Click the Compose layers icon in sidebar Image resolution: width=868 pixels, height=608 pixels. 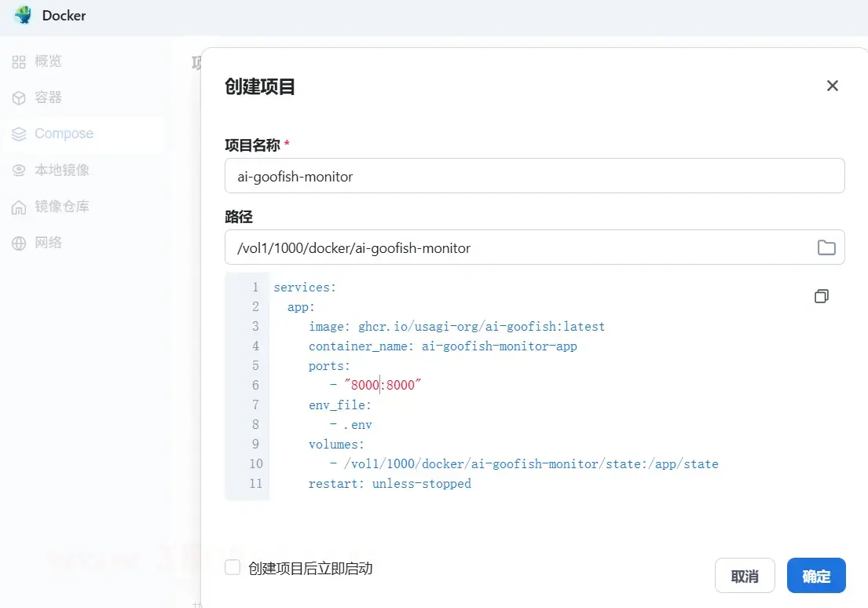click(19, 134)
